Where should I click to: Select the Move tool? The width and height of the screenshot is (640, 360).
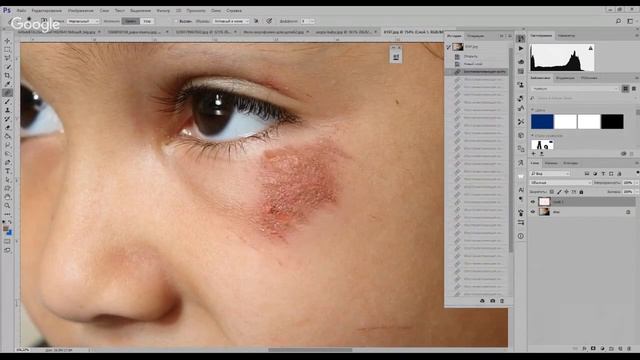tap(7, 41)
